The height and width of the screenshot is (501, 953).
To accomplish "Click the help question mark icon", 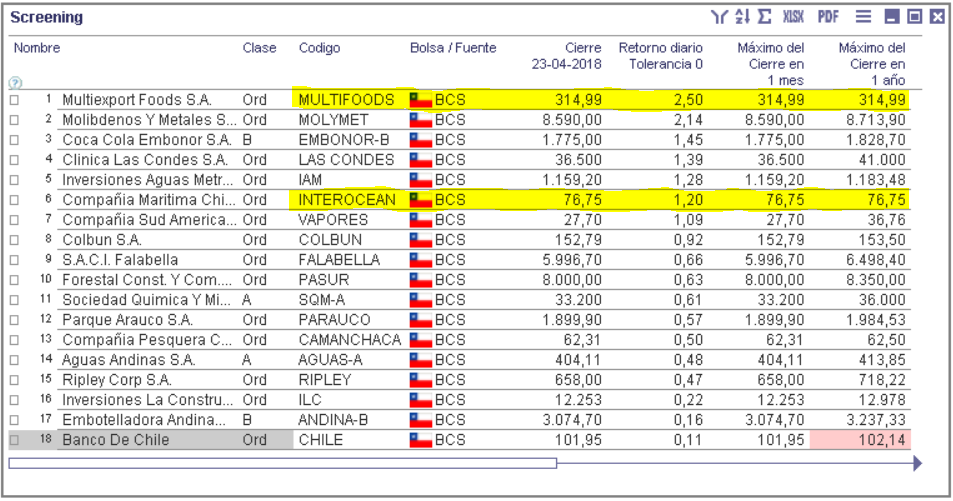I will (x=15, y=83).
